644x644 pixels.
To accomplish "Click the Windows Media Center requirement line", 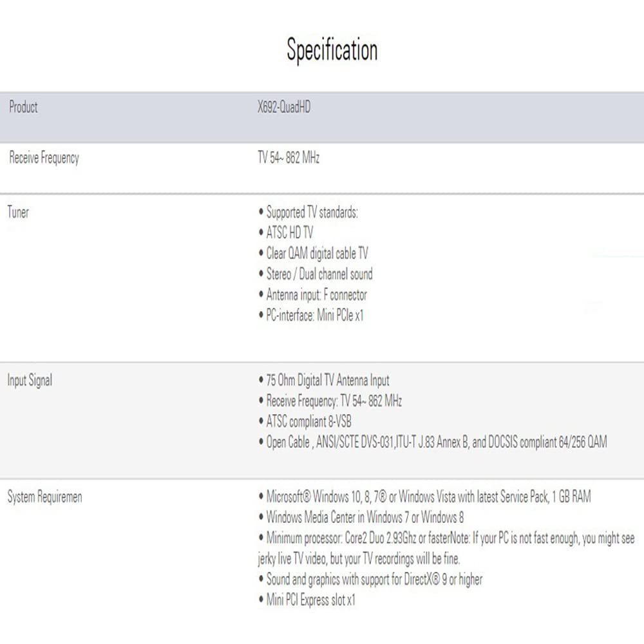I will pos(365,517).
